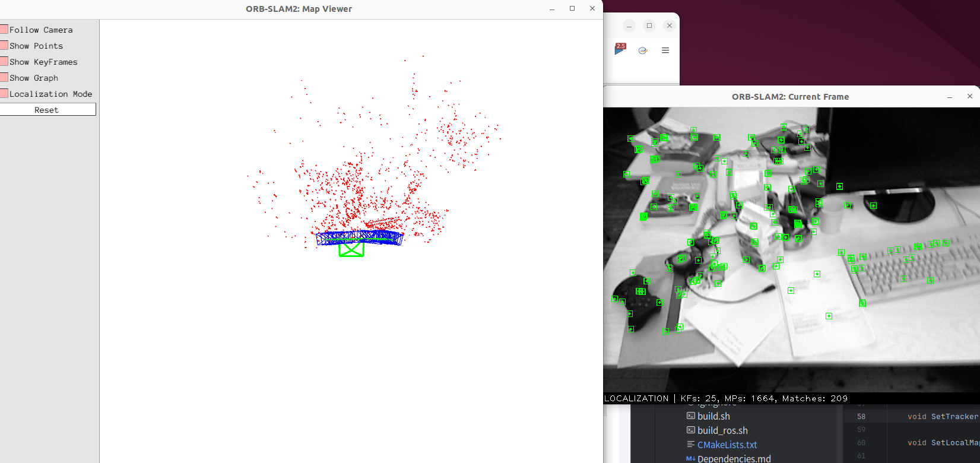The height and width of the screenshot is (463, 980).
Task: Click the green camera frustum in the map view
Action: [x=351, y=250]
